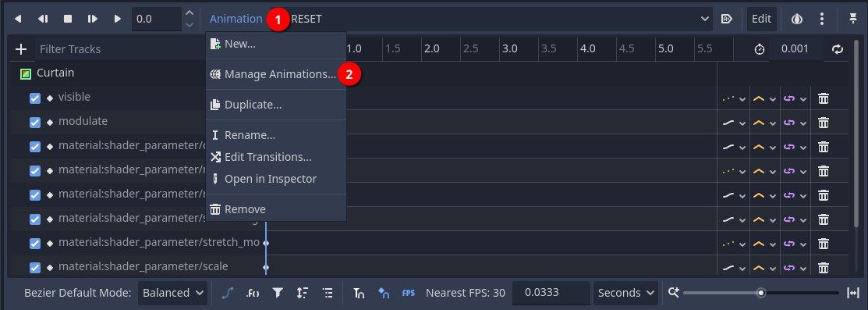Click the fit timeline to length icon
This screenshot has height=310, width=868.
pos(852,293)
